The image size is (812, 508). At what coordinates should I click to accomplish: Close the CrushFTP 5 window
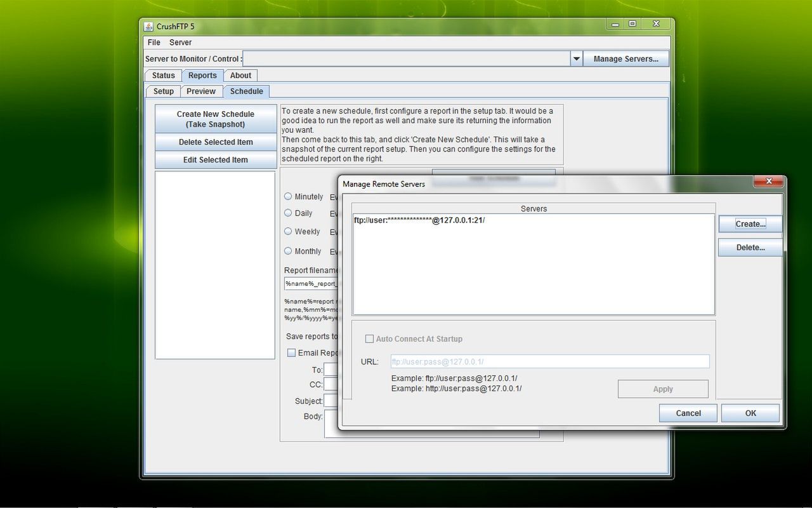click(656, 24)
